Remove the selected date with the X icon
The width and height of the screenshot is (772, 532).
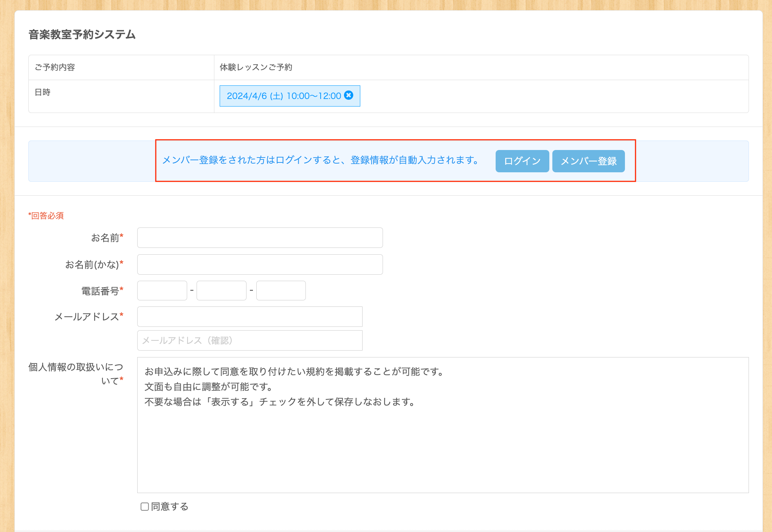pyautogui.click(x=349, y=95)
